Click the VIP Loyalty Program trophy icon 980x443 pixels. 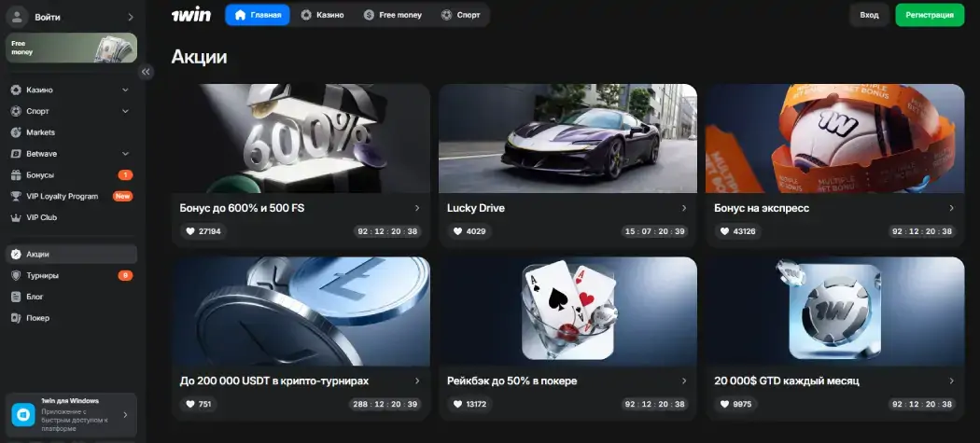click(x=16, y=196)
